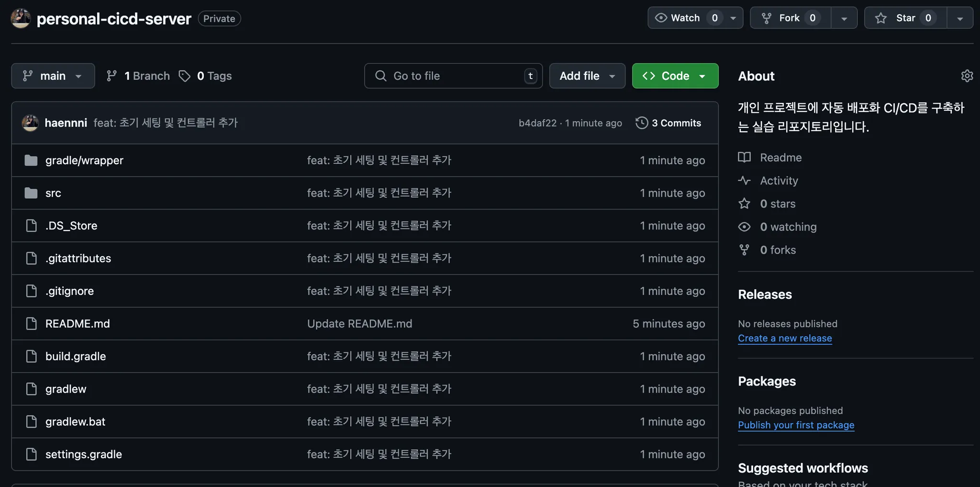Image resolution: width=980 pixels, height=487 pixels.
Task: Click the README.md file icon
Action: (31, 324)
